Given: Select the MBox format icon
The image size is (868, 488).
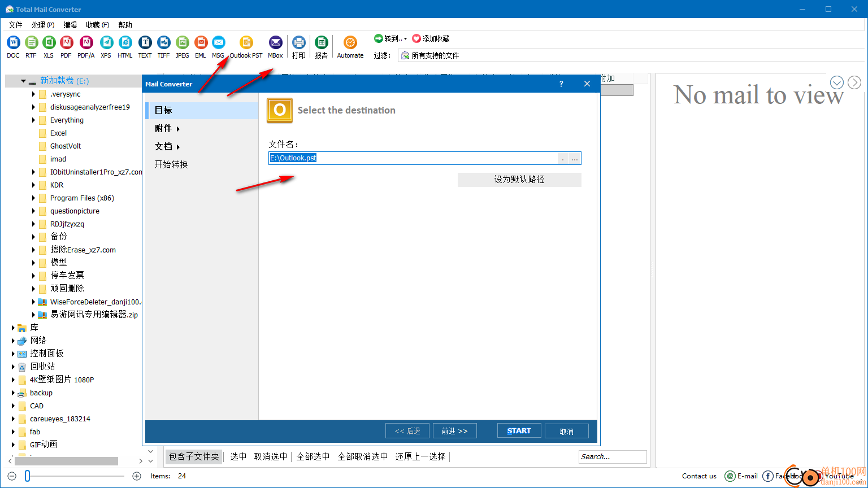Looking at the screenshot, I should (x=275, y=42).
